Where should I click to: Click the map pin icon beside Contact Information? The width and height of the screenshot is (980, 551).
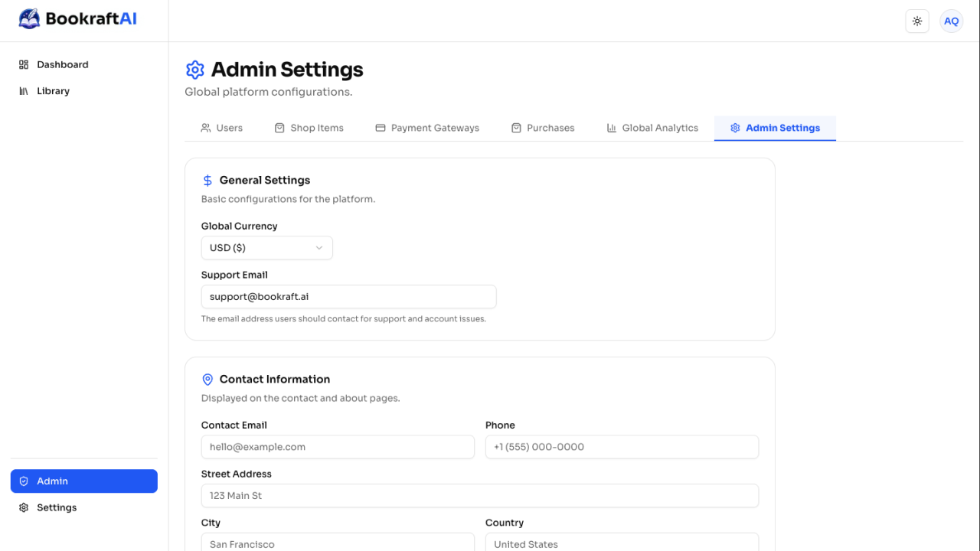click(207, 380)
